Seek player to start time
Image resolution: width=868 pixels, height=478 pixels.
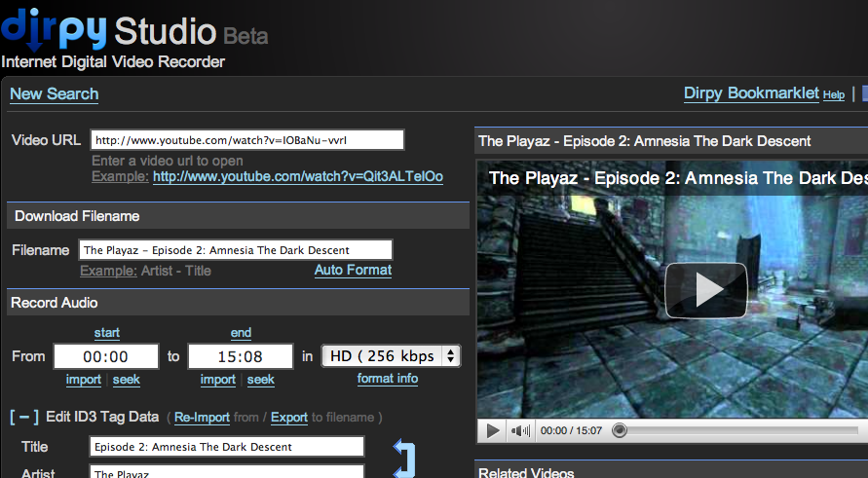pos(127,380)
